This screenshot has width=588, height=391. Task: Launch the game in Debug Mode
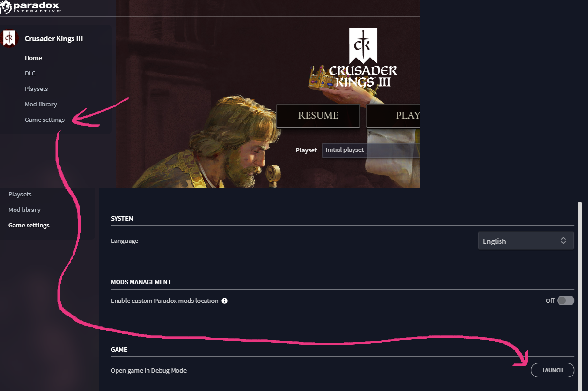point(553,370)
